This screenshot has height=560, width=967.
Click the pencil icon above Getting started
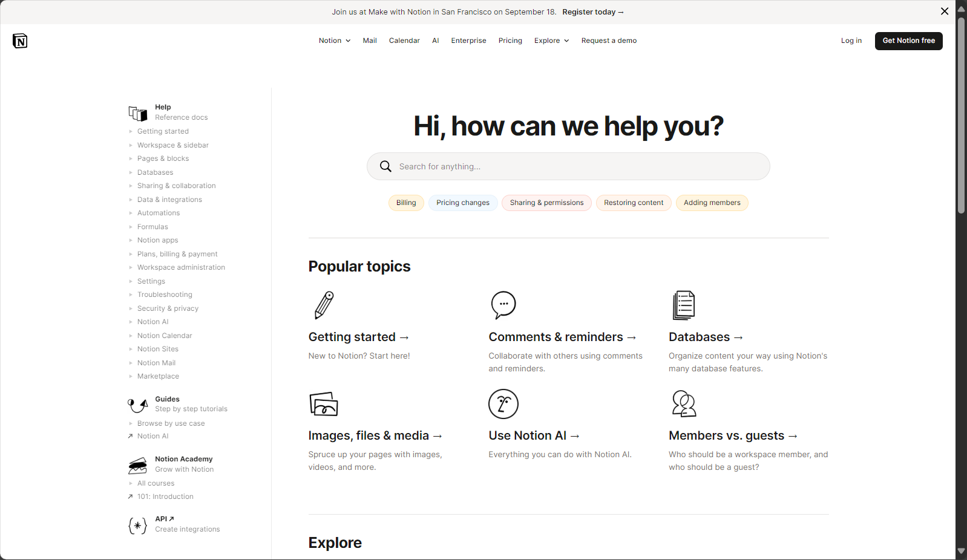click(324, 305)
